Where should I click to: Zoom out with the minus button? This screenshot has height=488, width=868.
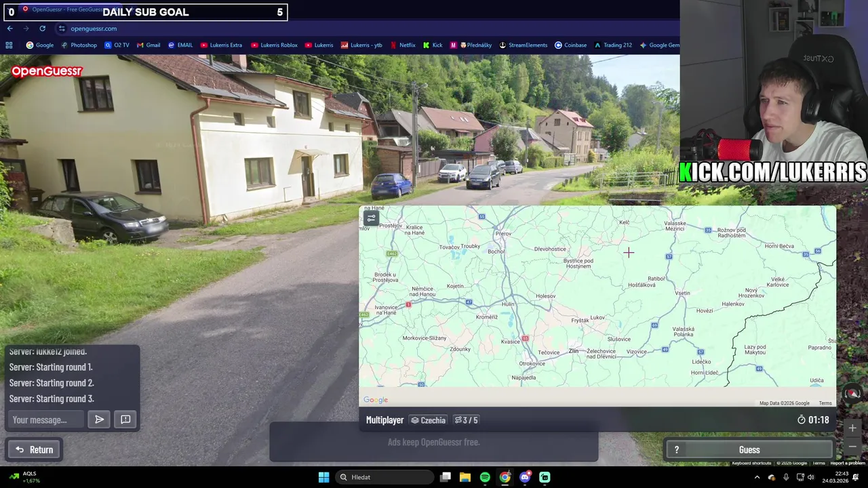(852, 447)
